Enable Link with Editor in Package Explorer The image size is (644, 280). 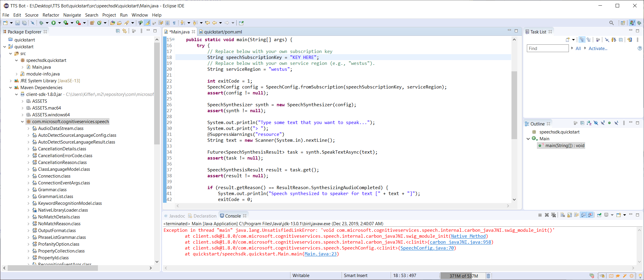(124, 31)
